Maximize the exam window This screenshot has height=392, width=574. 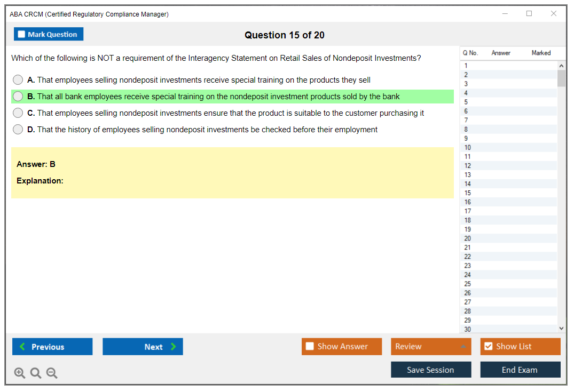click(529, 14)
